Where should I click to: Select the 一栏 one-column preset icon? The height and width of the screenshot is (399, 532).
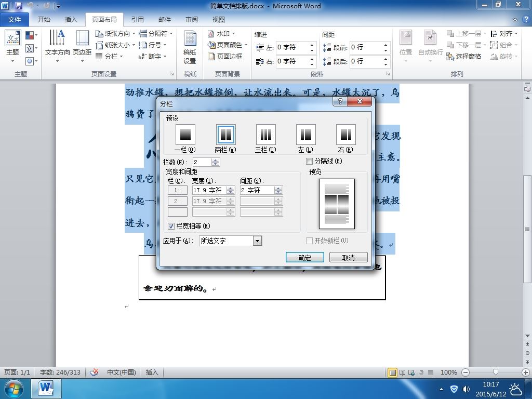[185, 135]
